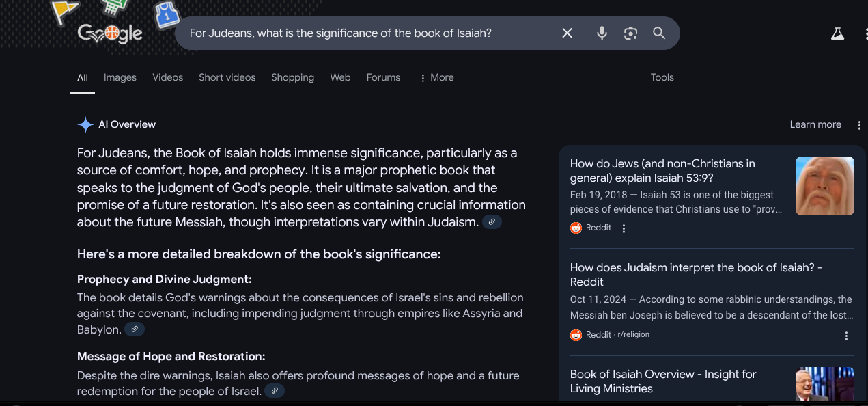
Task: Open AI Overview three-dot options menu
Action: 858,124
